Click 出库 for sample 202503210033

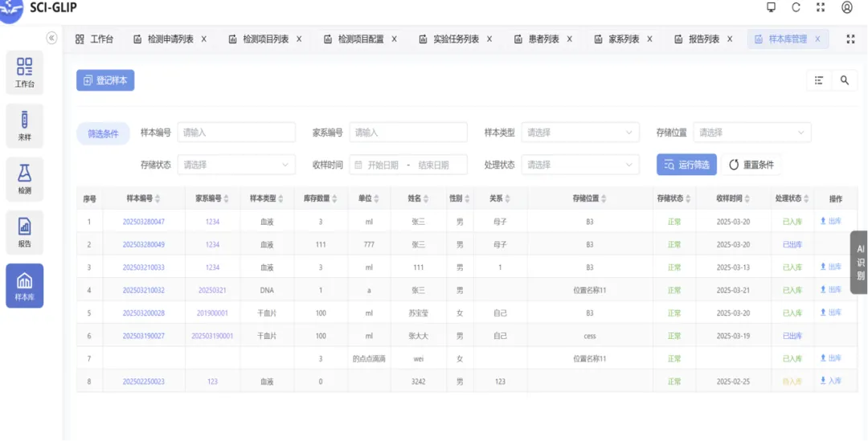coord(831,267)
